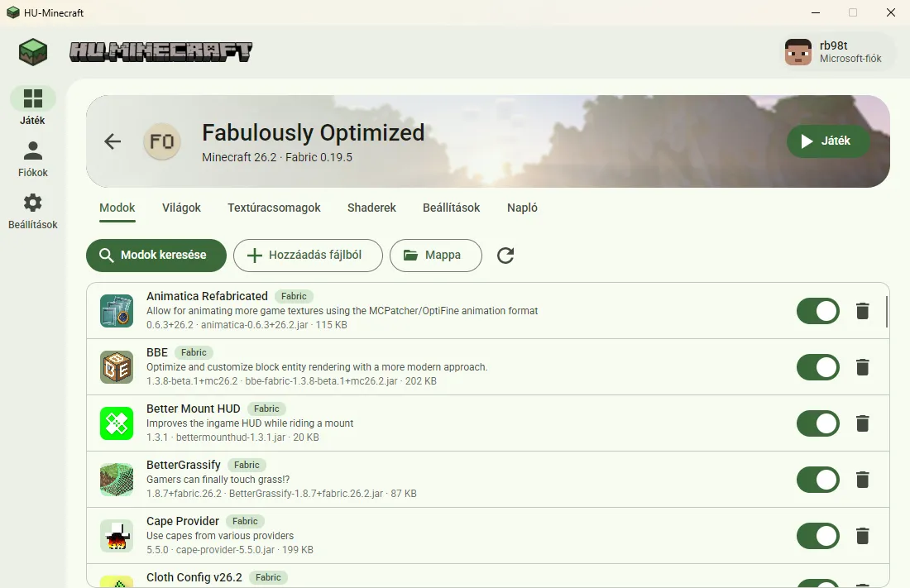Open the Textúracsomagok tab

274,208
